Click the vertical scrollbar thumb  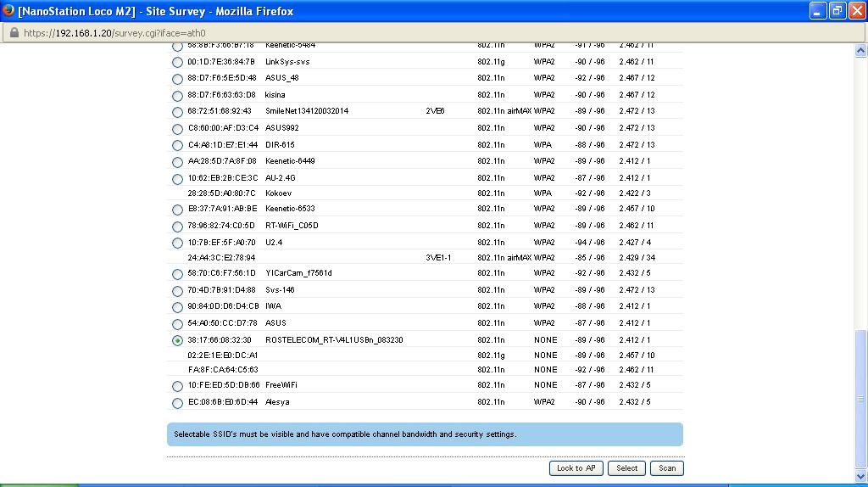click(861, 399)
